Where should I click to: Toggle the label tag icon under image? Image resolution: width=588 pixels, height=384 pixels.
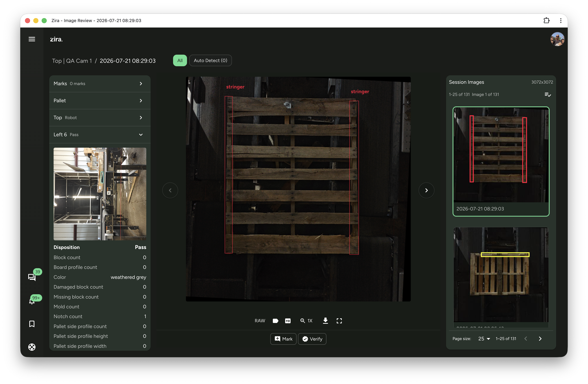[x=275, y=320]
